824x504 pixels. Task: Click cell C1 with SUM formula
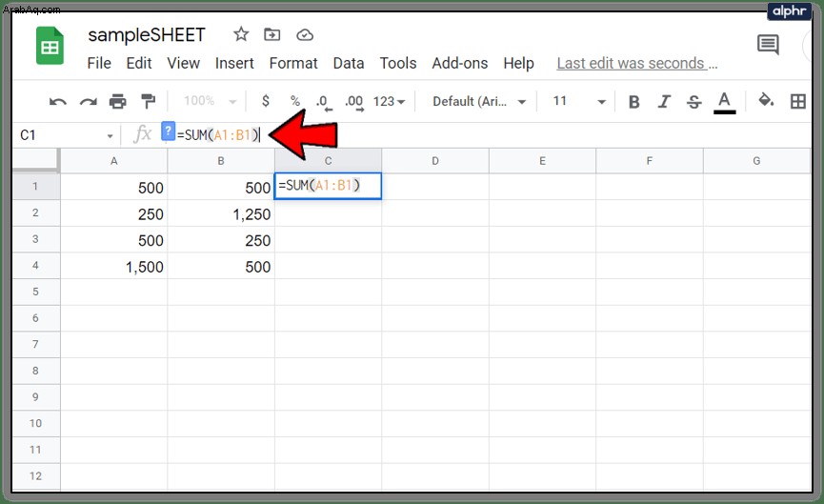(x=328, y=186)
